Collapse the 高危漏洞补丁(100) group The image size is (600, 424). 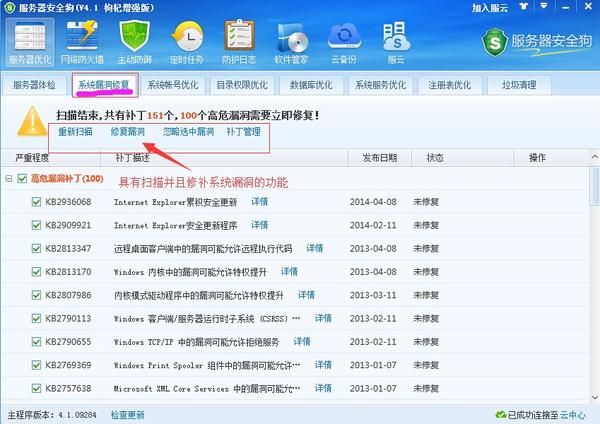pos(8,178)
